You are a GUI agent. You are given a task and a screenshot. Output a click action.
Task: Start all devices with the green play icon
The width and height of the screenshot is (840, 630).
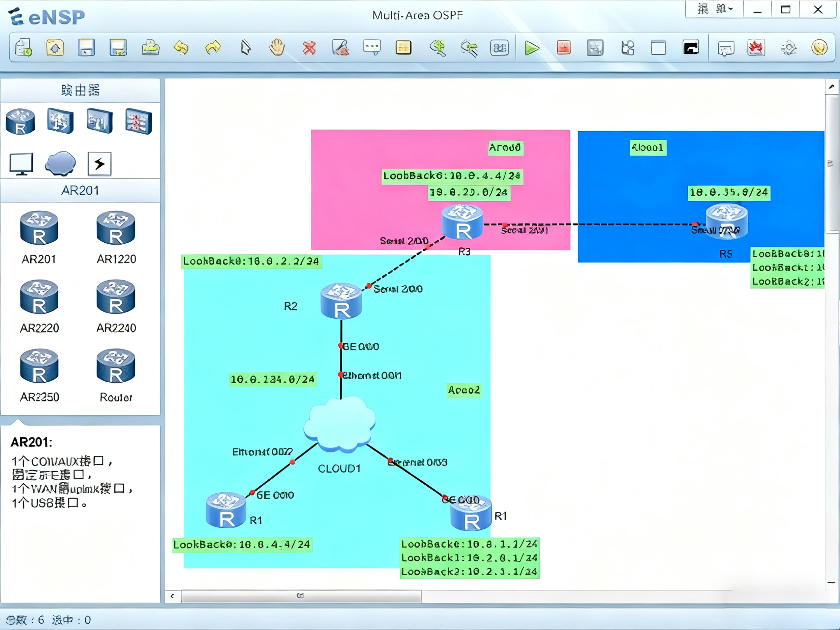(x=531, y=48)
